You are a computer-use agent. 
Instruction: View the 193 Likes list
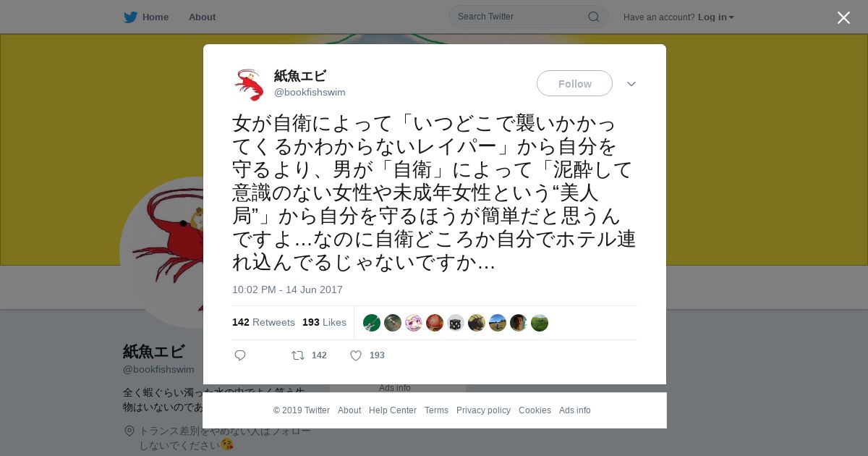tap(324, 322)
